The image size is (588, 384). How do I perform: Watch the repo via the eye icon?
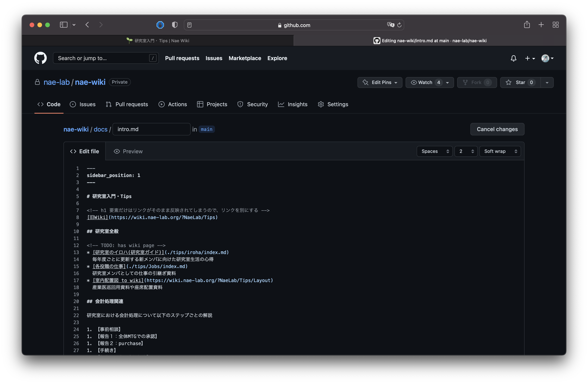pyautogui.click(x=414, y=82)
